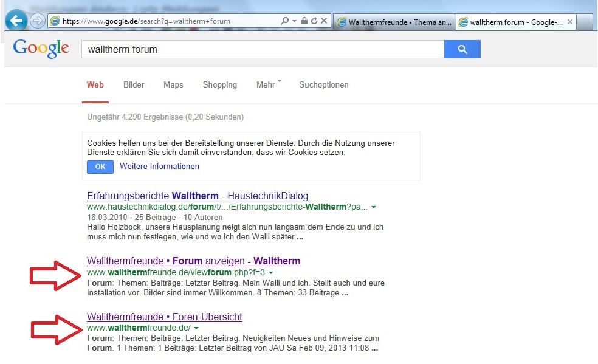Expand the Mehr search category dropdown
This screenshot has height=364, width=598.
click(269, 84)
